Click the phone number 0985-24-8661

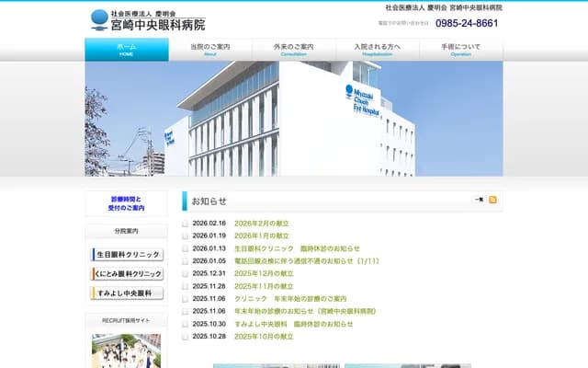(x=467, y=23)
